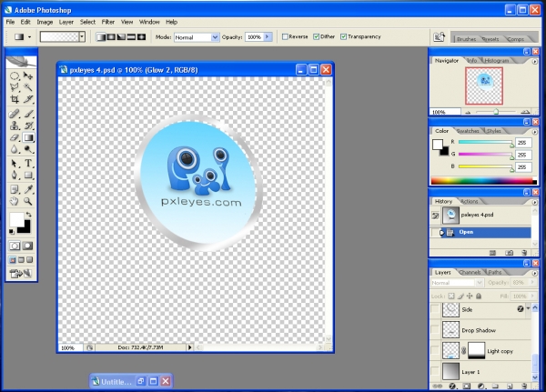
Task: Select the Crop tool
Action: click(x=15, y=99)
